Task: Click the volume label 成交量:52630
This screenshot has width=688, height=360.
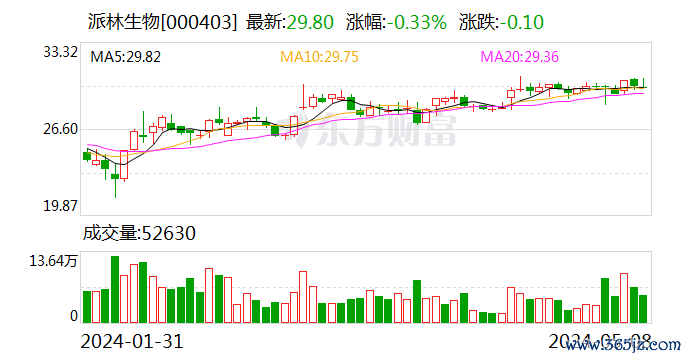Action: point(139,233)
